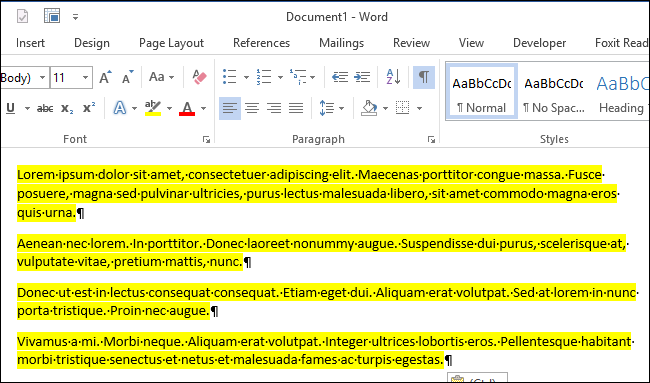Expand the underline style dropdown arrow
The width and height of the screenshot is (650, 383).
click(27, 109)
